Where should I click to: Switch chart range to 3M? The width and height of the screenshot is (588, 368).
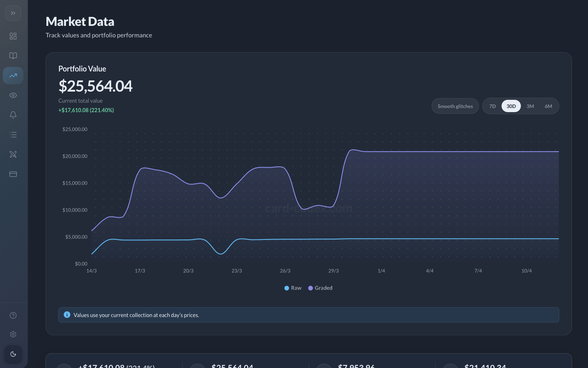click(530, 106)
